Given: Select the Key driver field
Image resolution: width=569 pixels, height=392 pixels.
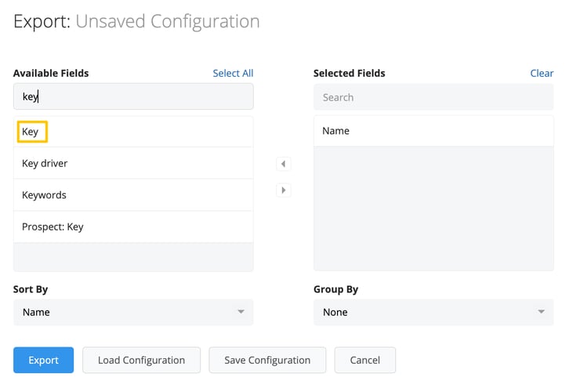Looking at the screenshot, I should point(133,163).
